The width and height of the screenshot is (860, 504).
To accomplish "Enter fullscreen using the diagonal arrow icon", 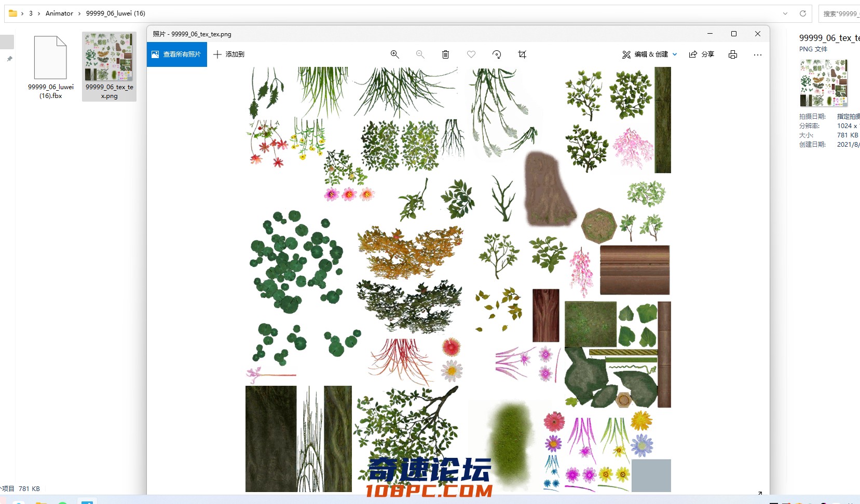I will coord(760,494).
